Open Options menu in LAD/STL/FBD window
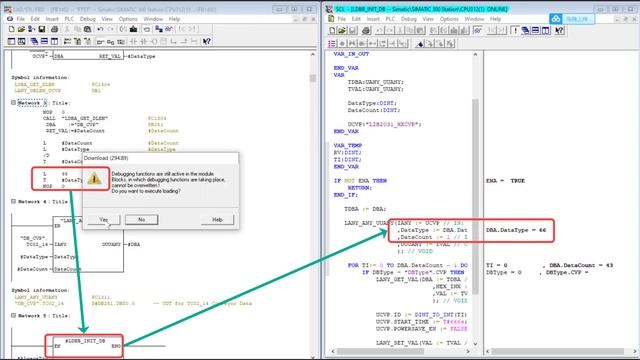The image size is (640, 360). 128,19
